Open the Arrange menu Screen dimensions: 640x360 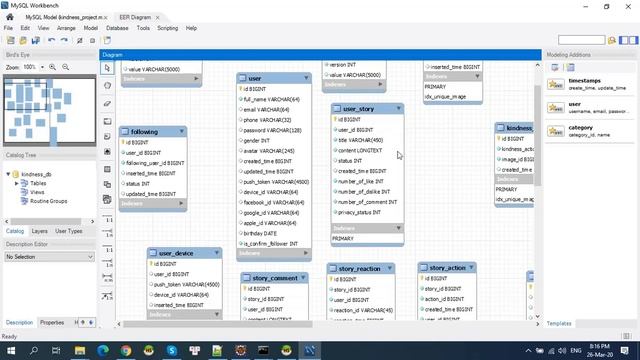(x=66, y=28)
